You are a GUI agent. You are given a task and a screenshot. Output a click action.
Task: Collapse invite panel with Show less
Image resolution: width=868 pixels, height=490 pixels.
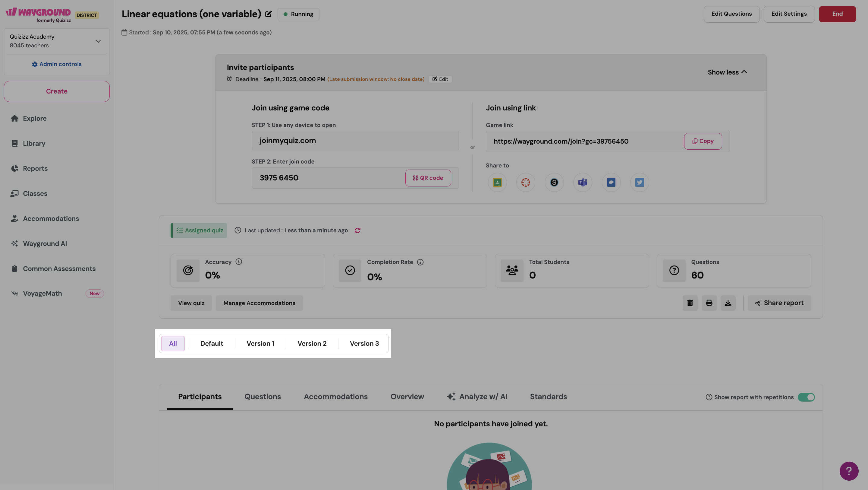[727, 72]
